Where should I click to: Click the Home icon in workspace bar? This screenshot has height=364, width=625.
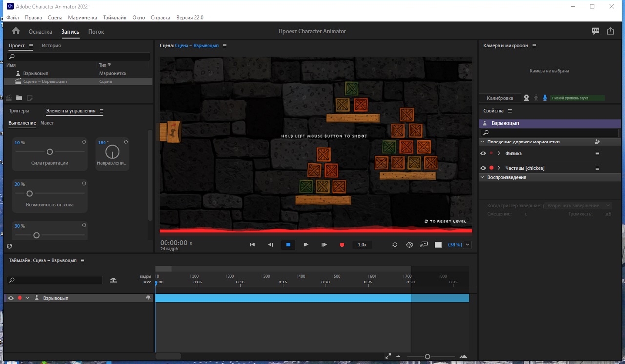pos(16,31)
